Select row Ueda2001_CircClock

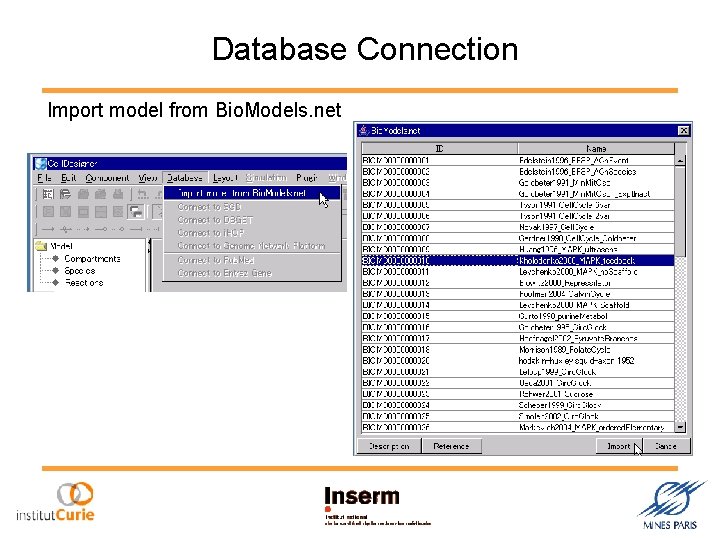point(518,382)
